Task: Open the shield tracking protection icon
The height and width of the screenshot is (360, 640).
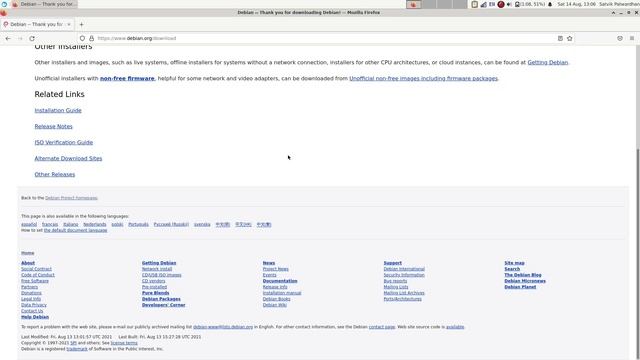Action: [x=82, y=38]
